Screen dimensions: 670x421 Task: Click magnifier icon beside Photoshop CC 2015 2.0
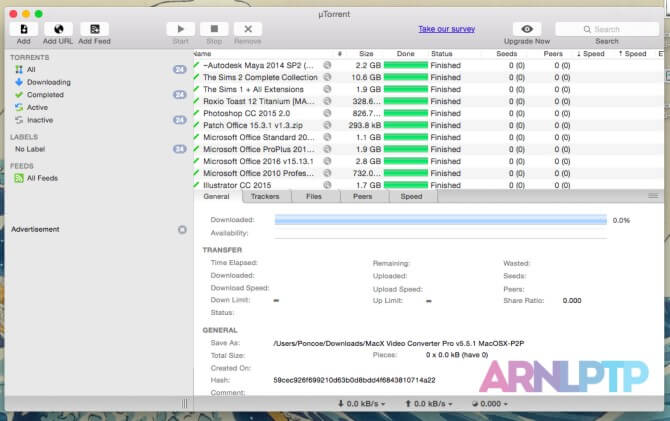pyautogui.click(x=327, y=113)
